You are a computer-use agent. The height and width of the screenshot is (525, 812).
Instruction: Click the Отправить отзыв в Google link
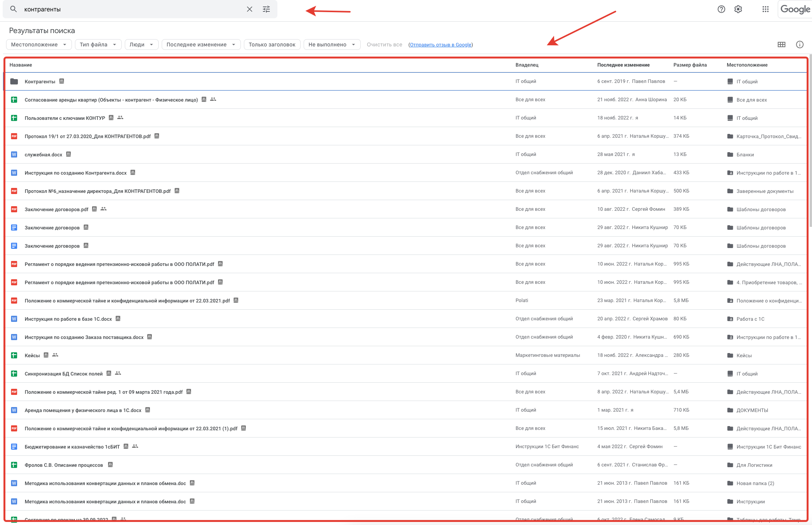click(x=441, y=45)
